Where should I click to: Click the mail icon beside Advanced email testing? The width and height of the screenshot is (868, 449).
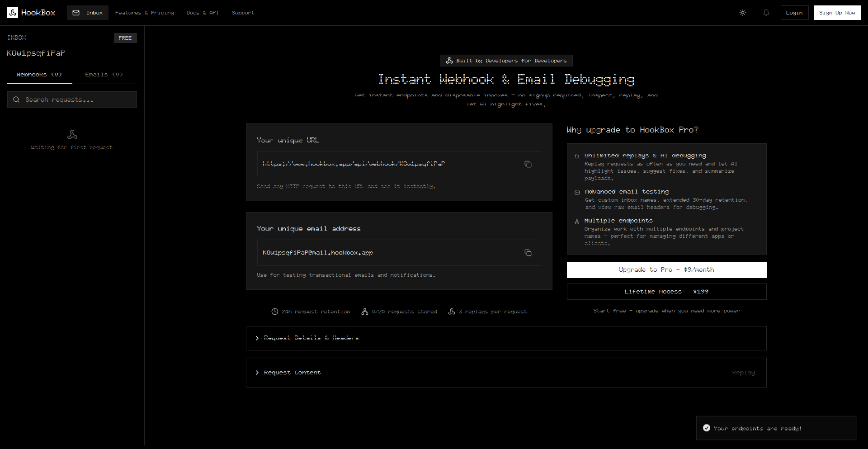tap(577, 193)
